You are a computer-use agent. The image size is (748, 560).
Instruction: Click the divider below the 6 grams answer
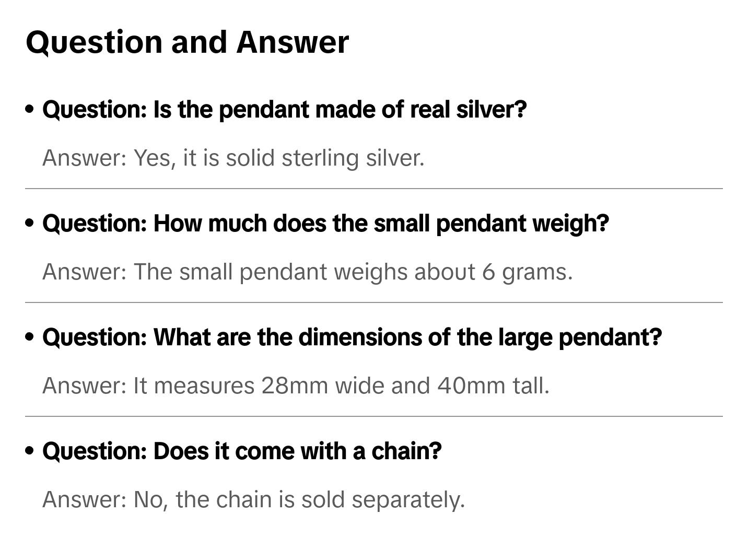tap(374, 302)
